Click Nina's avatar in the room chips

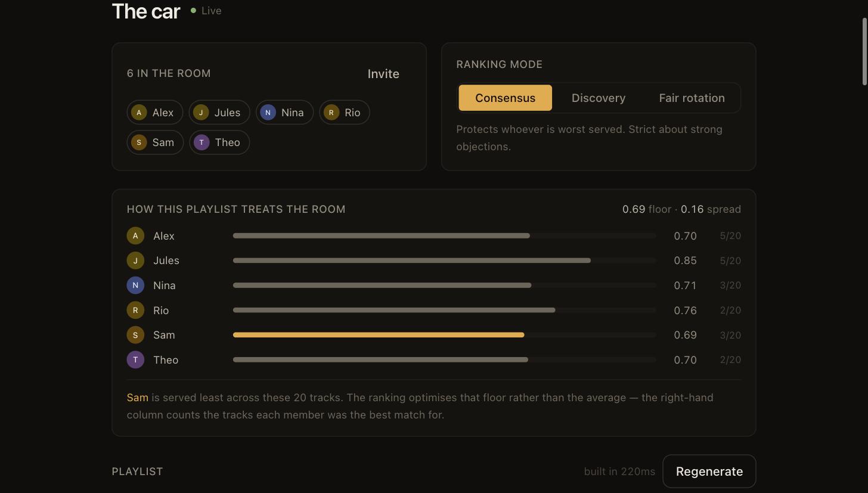point(268,112)
